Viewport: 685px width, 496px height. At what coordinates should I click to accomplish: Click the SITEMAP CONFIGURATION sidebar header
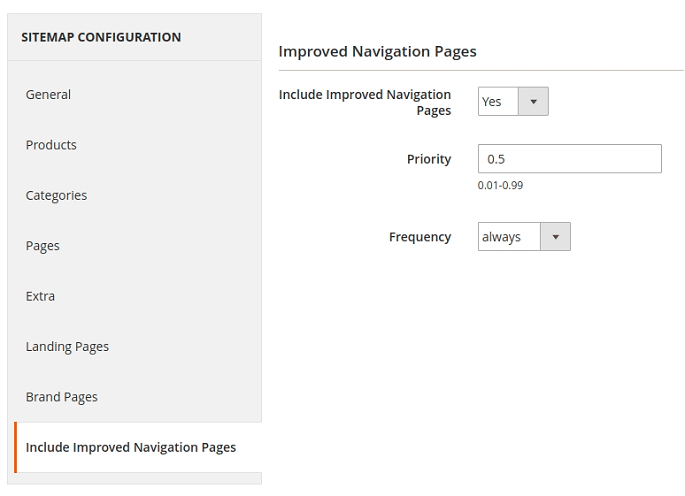pos(101,37)
